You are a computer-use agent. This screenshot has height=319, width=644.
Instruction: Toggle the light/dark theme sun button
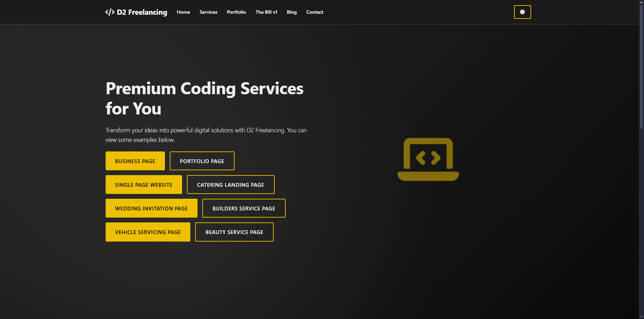click(x=522, y=12)
